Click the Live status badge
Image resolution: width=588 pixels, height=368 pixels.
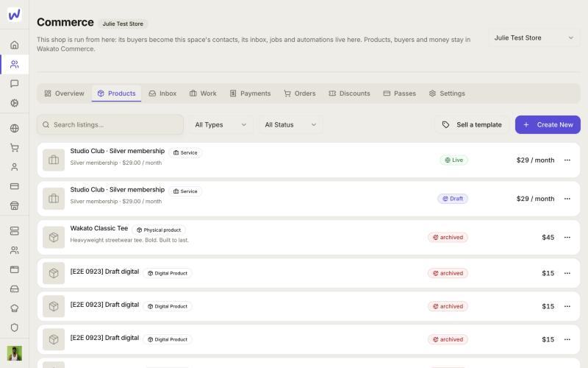(453, 160)
